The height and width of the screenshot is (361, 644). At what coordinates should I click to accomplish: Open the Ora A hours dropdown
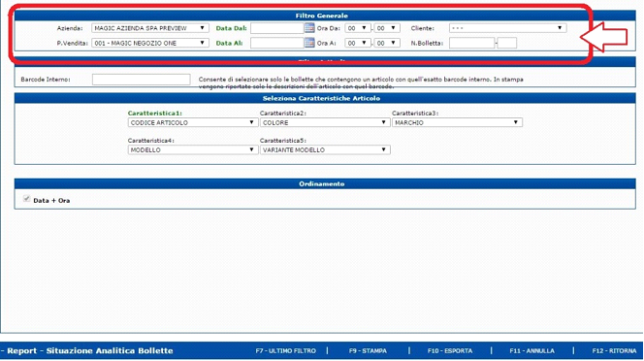[358, 43]
